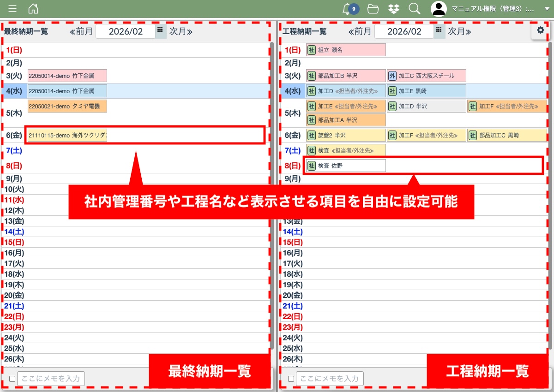Screen dimensions: 554x392
Task: Open the hamburger menu icon
Action: pyautogui.click(x=12, y=9)
